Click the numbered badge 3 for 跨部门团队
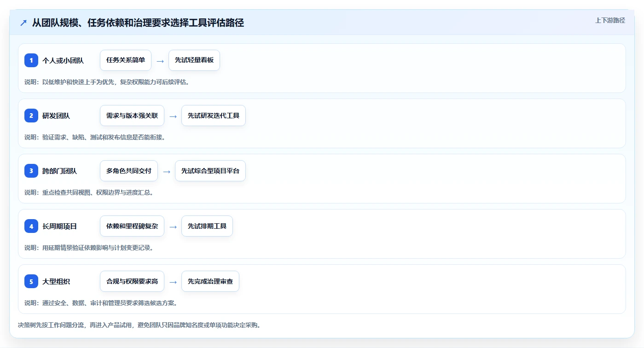The height and width of the screenshot is (348, 644). 31,171
